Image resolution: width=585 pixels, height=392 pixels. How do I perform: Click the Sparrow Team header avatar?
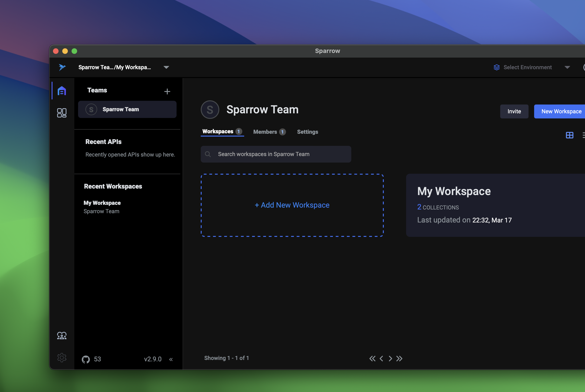click(x=210, y=110)
